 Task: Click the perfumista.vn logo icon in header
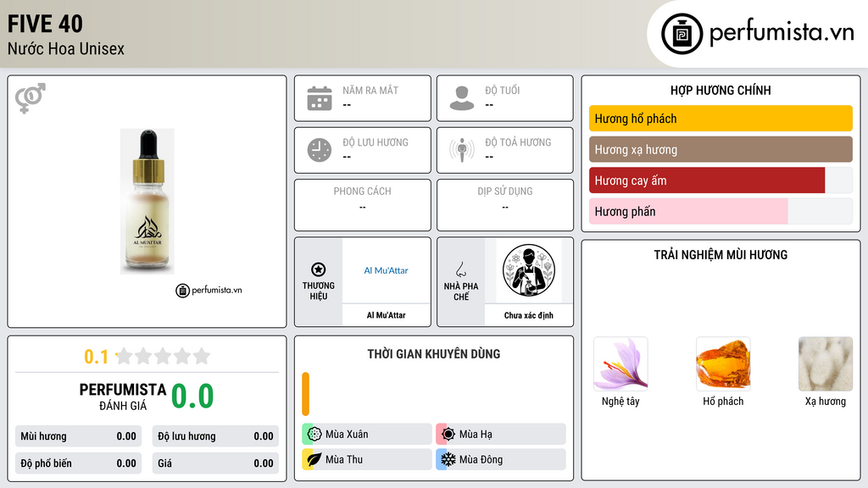coord(682,34)
